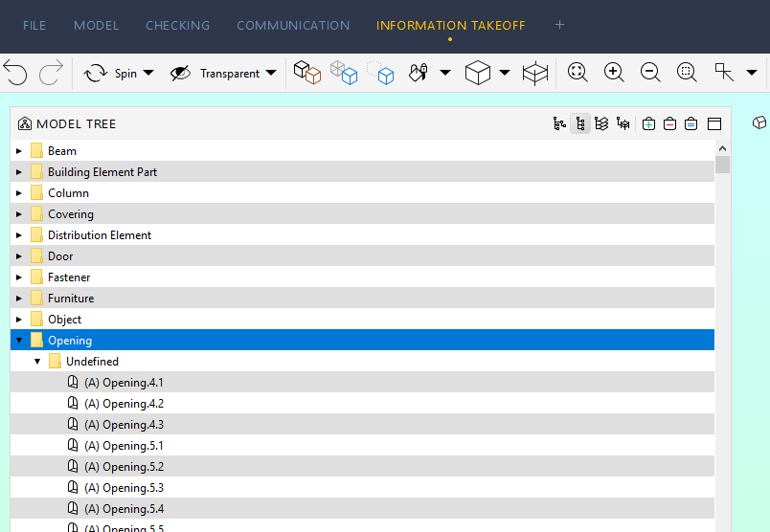Screen dimensions: 770x532
Task: Click the grey-and-blue cubes toolbar icon
Action: (343, 73)
